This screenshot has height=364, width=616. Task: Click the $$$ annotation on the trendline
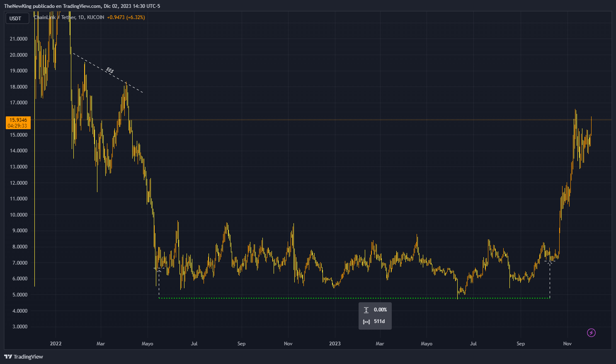coord(109,70)
